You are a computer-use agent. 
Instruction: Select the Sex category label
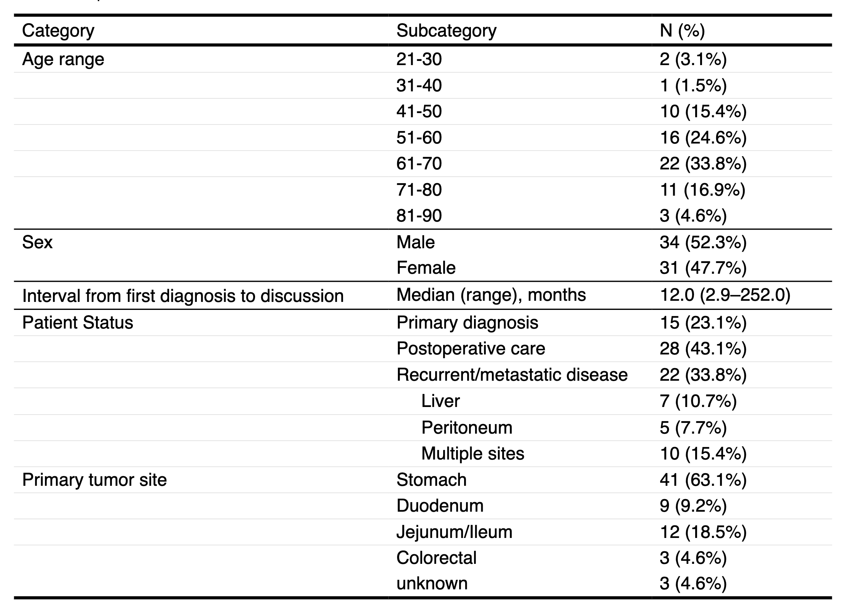tap(37, 242)
